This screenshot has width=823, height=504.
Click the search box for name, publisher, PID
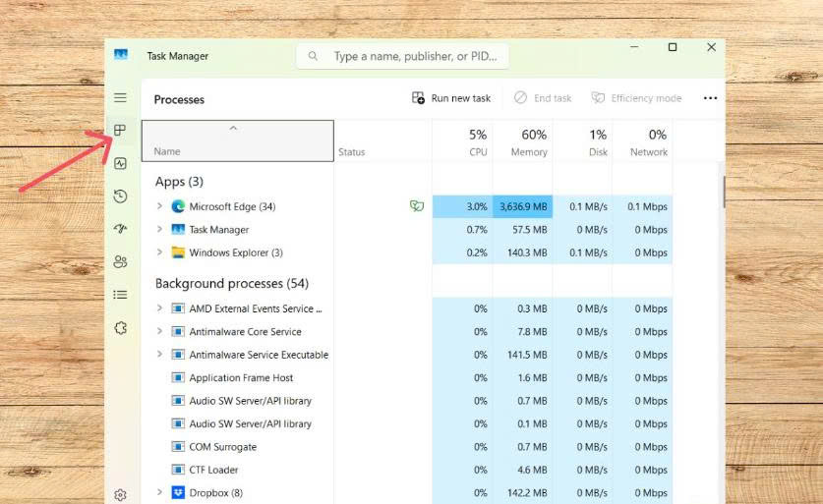point(402,56)
